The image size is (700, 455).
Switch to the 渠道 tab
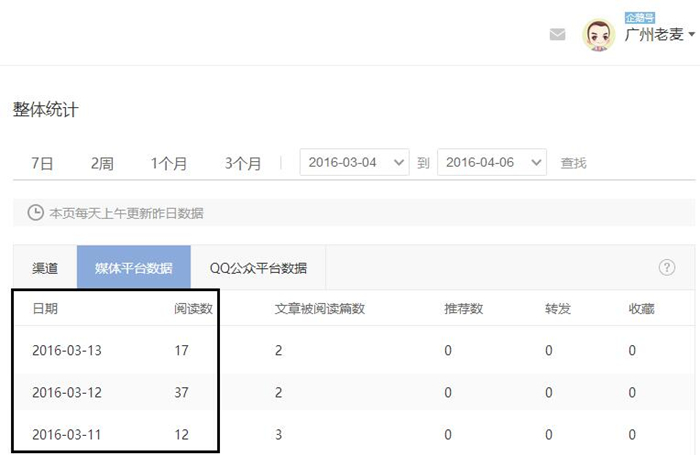[45, 268]
